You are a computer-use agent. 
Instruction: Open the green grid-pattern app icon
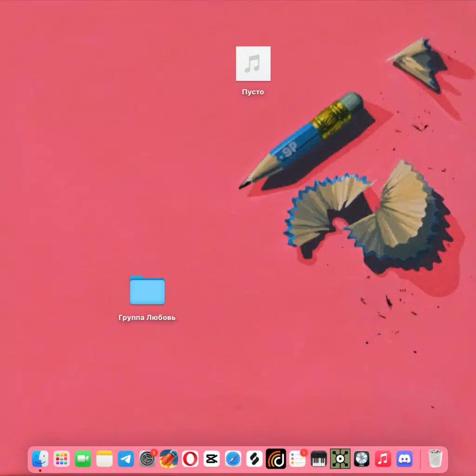coord(340,459)
